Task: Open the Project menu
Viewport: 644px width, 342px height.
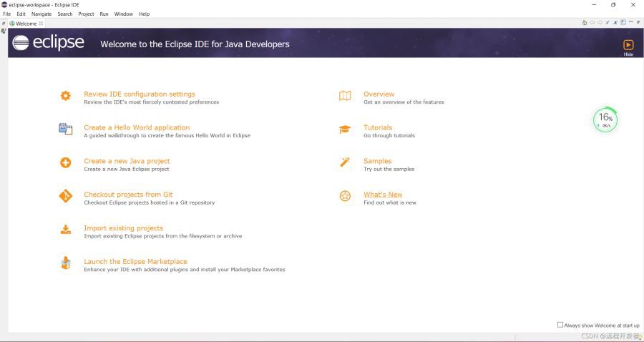Action: (x=87, y=14)
